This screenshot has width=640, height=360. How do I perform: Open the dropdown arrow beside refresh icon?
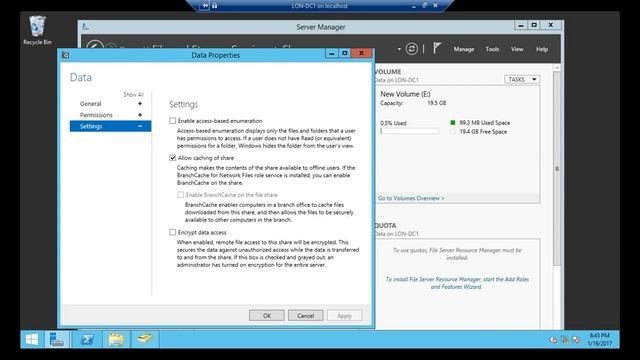coord(399,49)
